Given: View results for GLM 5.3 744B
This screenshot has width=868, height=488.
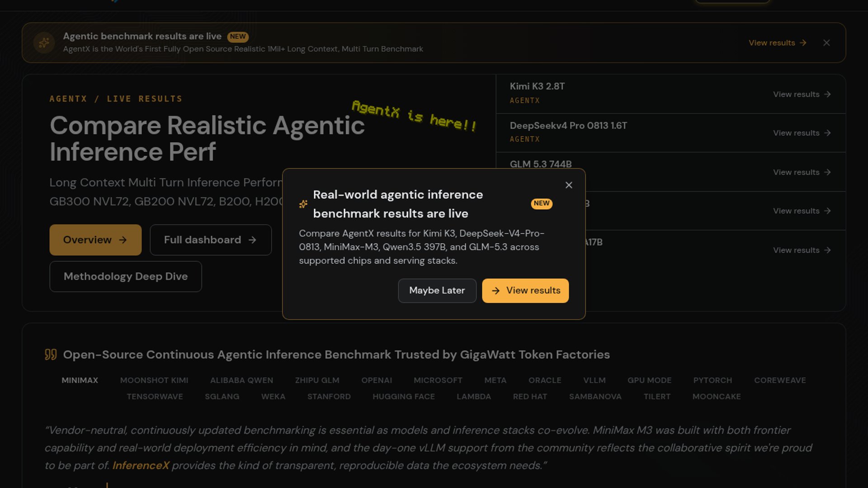Looking at the screenshot, I should [x=802, y=173].
